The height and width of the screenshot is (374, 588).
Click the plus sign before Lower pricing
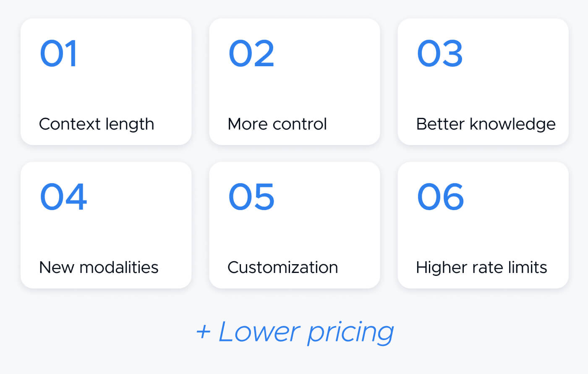(x=203, y=332)
